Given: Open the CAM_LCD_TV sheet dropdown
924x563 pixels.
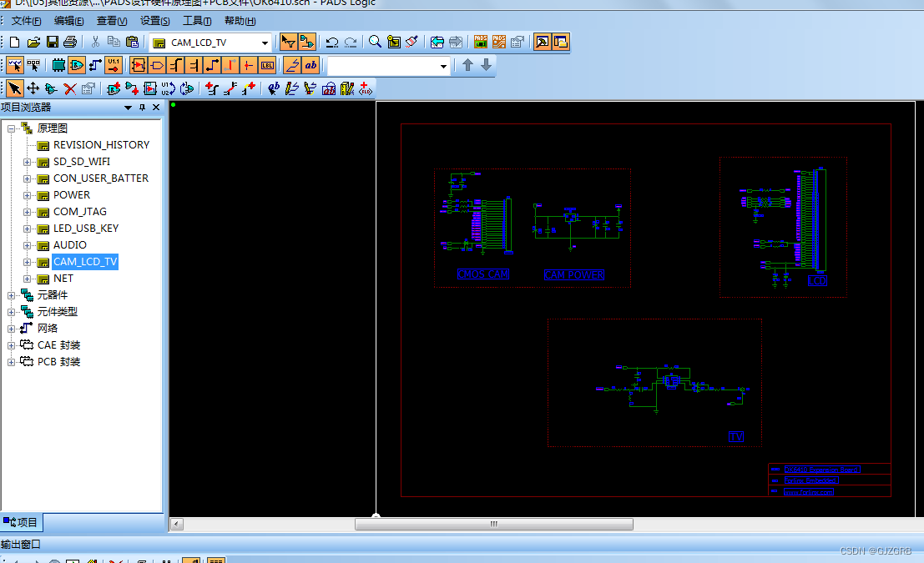Looking at the screenshot, I should pos(265,43).
